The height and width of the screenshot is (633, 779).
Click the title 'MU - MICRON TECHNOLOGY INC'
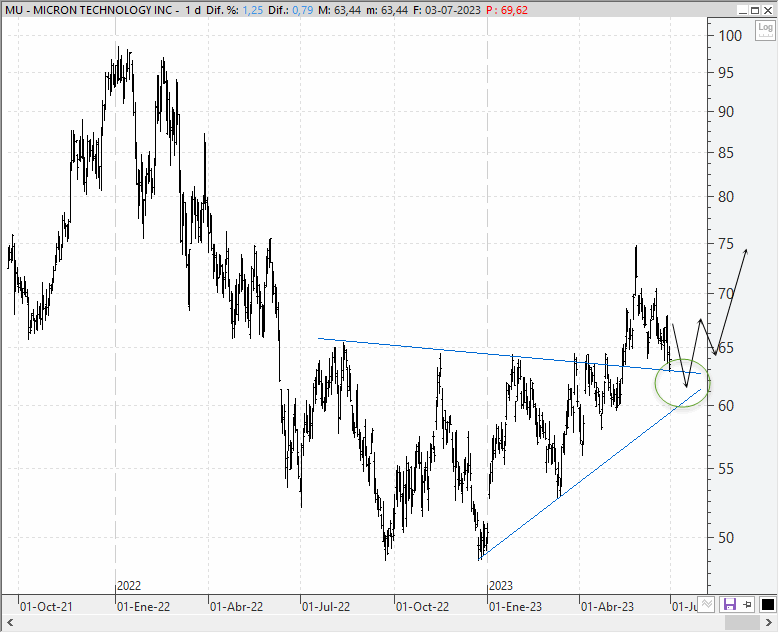coord(88,10)
